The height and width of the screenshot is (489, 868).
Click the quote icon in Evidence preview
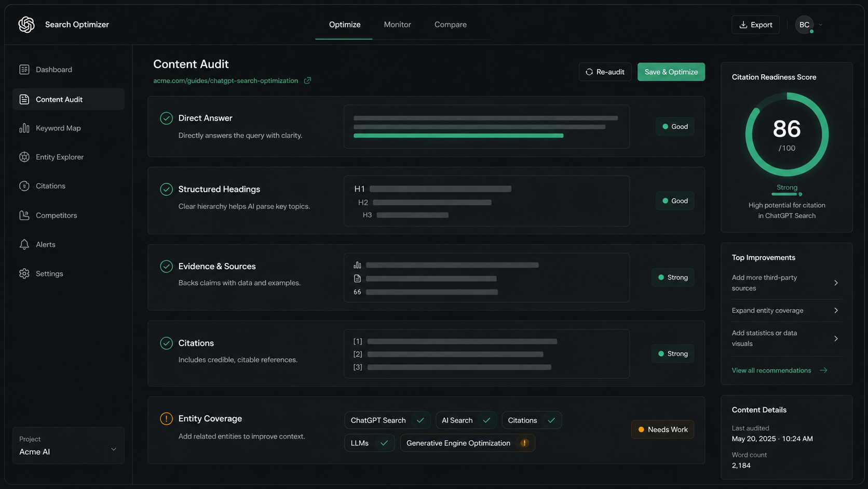pos(357,292)
